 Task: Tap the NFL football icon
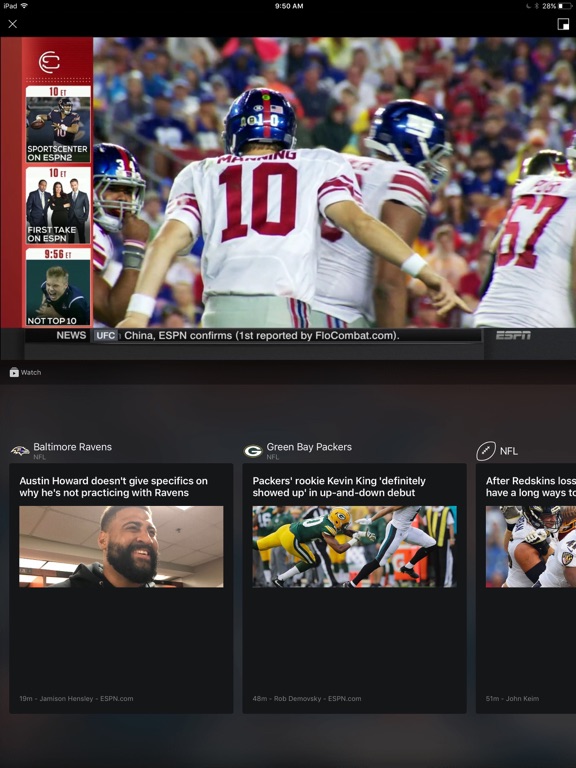486,451
